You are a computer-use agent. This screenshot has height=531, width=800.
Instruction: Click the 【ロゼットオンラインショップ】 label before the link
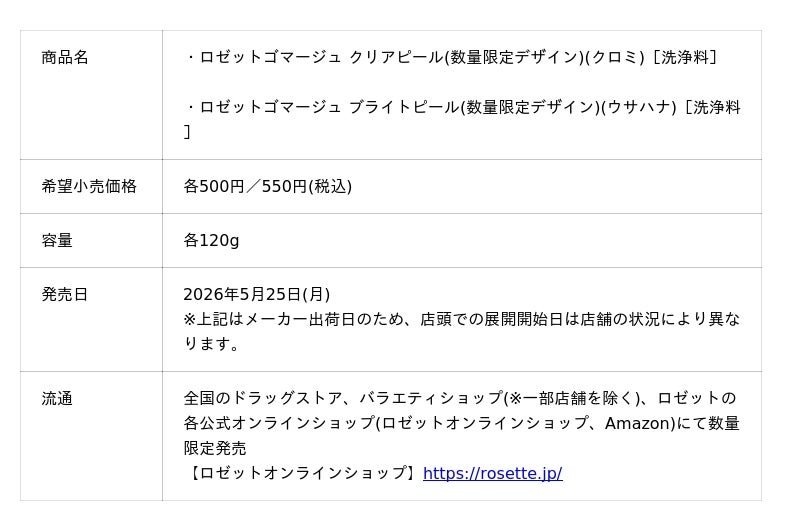[x=302, y=473]
